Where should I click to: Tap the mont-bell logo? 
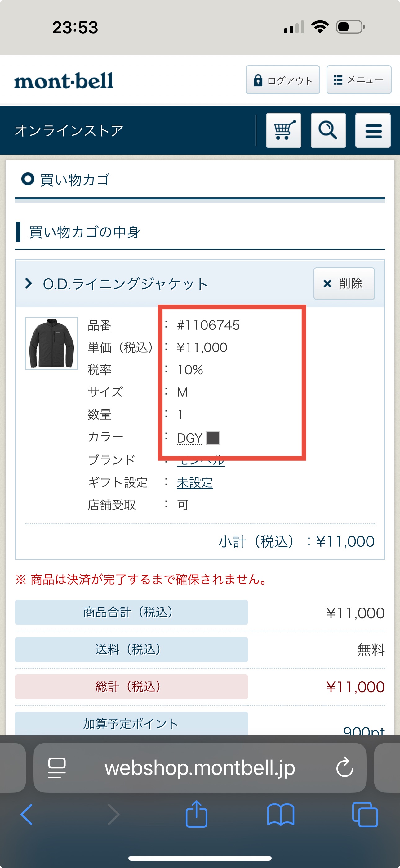(x=63, y=80)
